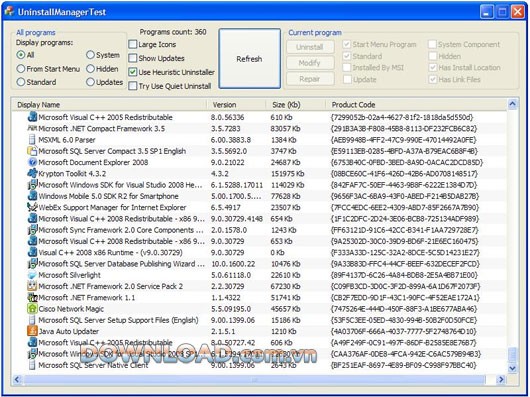The width and height of the screenshot is (530, 397).
Task: Select the Microsoft Silverlight name text
Action: pyautogui.click(x=69, y=275)
